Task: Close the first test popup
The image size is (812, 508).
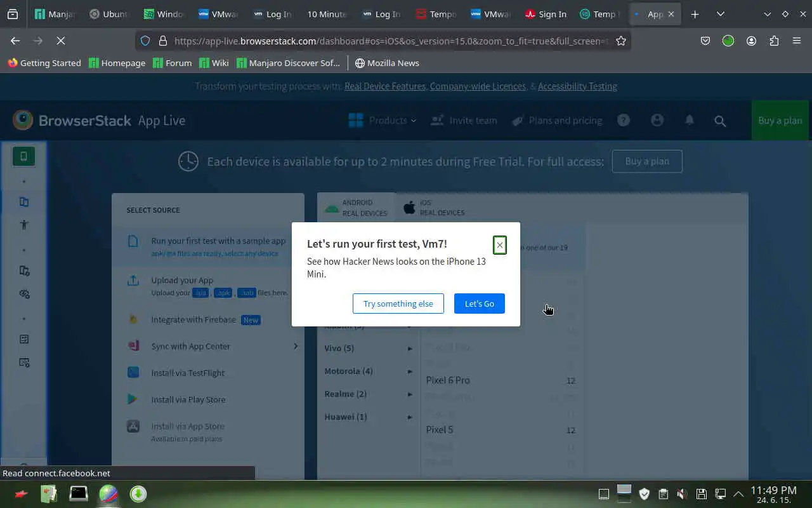Action: pyautogui.click(x=499, y=245)
